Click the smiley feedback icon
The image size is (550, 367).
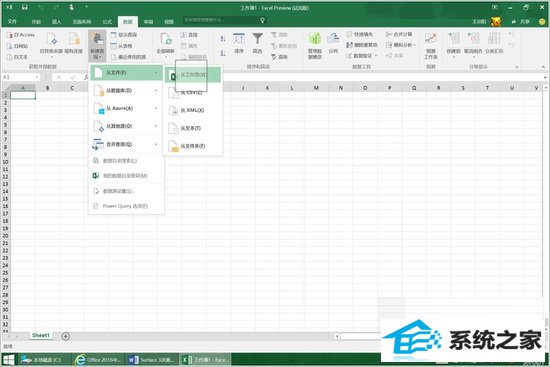pos(542,22)
